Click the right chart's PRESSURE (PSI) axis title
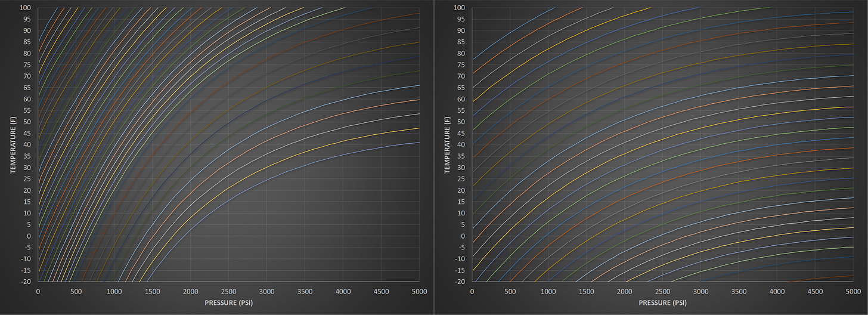Image resolution: width=868 pixels, height=315 pixels. (663, 303)
